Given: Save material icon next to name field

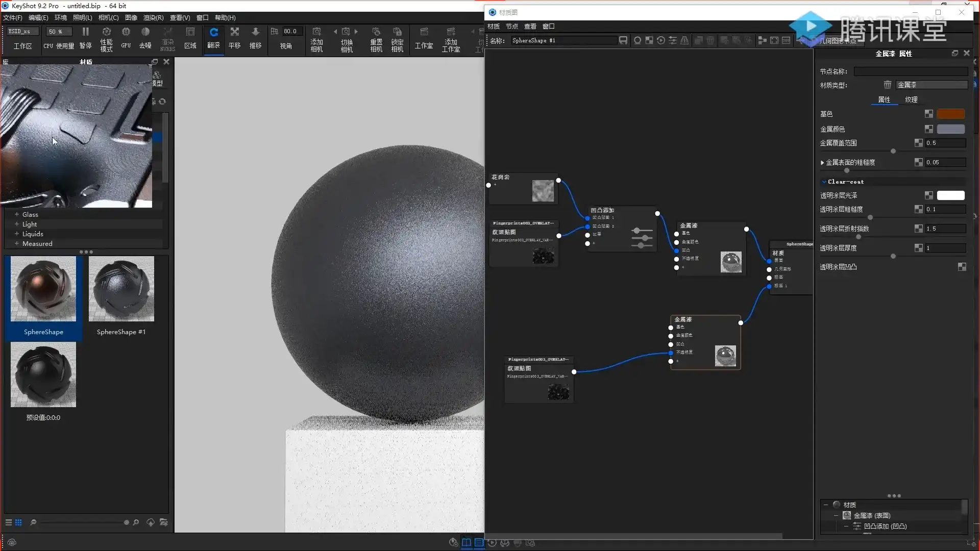Looking at the screenshot, I should pyautogui.click(x=623, y=40).
